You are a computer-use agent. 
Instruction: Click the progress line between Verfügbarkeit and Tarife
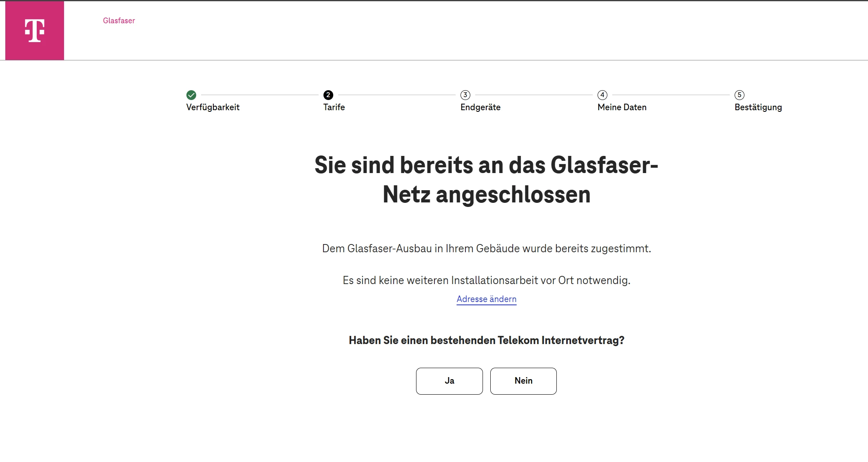click(x=259, y=95)
